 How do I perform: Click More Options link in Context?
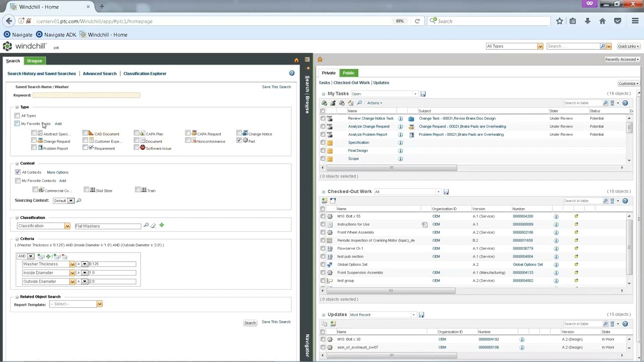[57, 172]
